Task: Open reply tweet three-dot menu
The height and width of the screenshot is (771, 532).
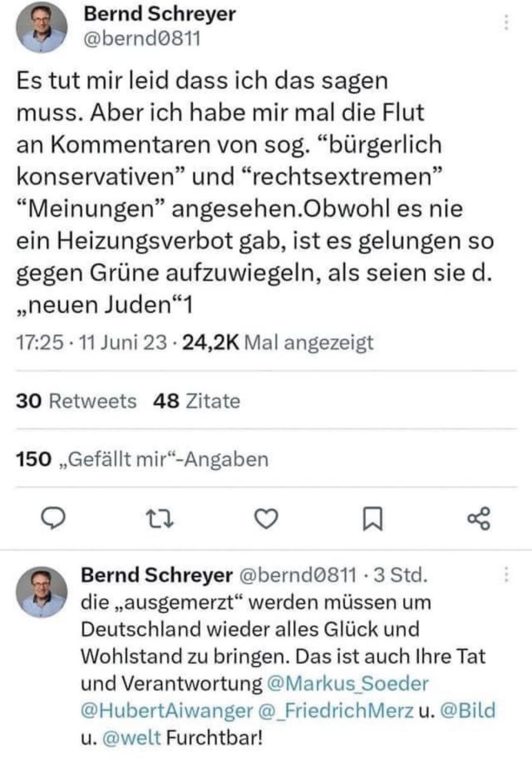Action: click(506, 575)
